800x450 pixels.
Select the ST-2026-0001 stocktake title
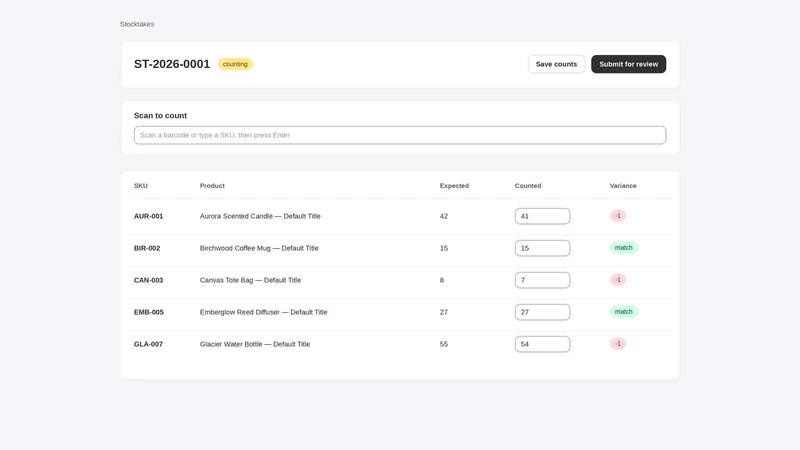click(x=172, y=64)
